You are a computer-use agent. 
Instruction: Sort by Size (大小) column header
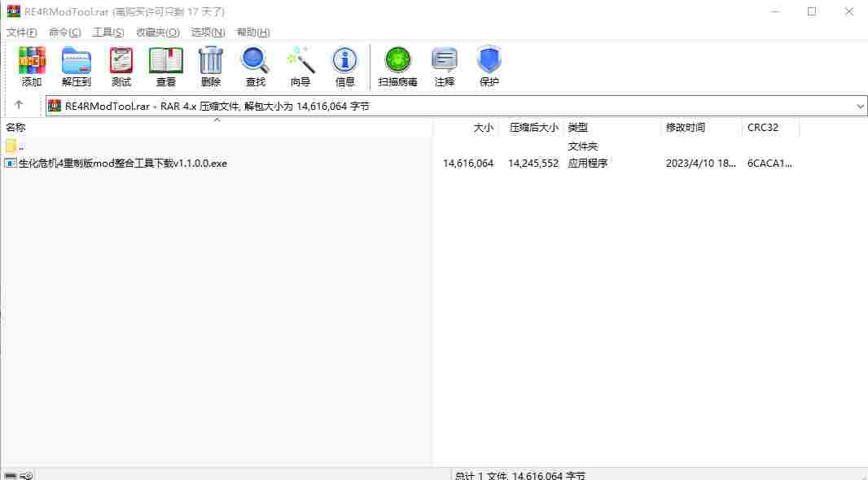[x=484, y=127]
